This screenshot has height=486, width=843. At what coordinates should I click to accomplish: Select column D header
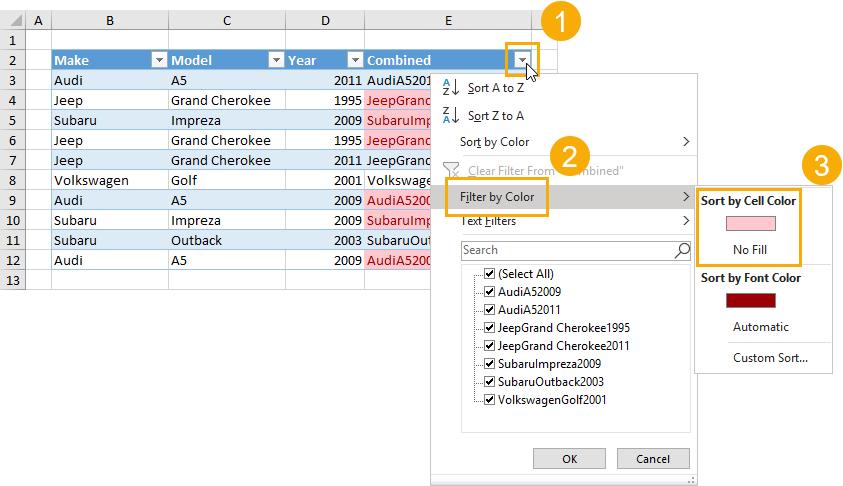(325, 20)
